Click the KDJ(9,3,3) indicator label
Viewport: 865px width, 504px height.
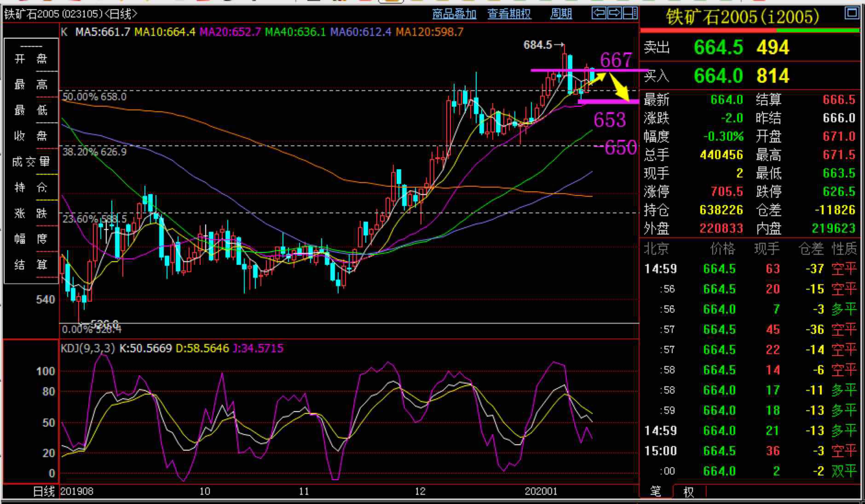click(87, 348)
